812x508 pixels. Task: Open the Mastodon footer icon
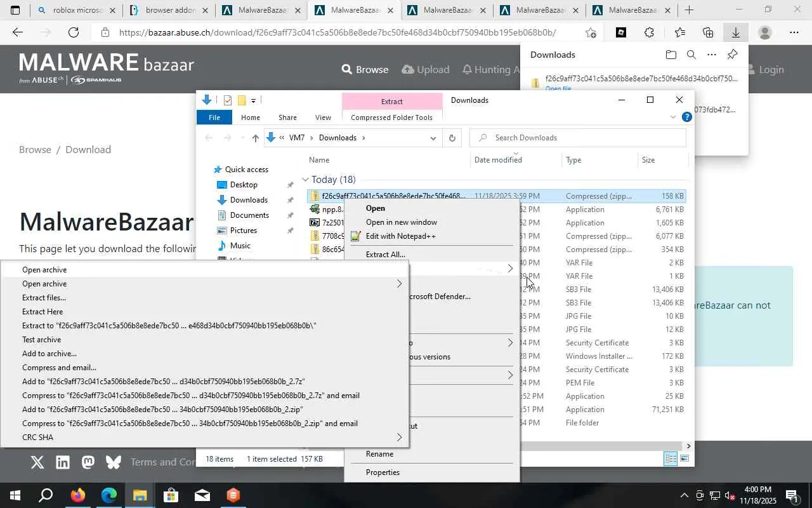click(x=88, y=462)
